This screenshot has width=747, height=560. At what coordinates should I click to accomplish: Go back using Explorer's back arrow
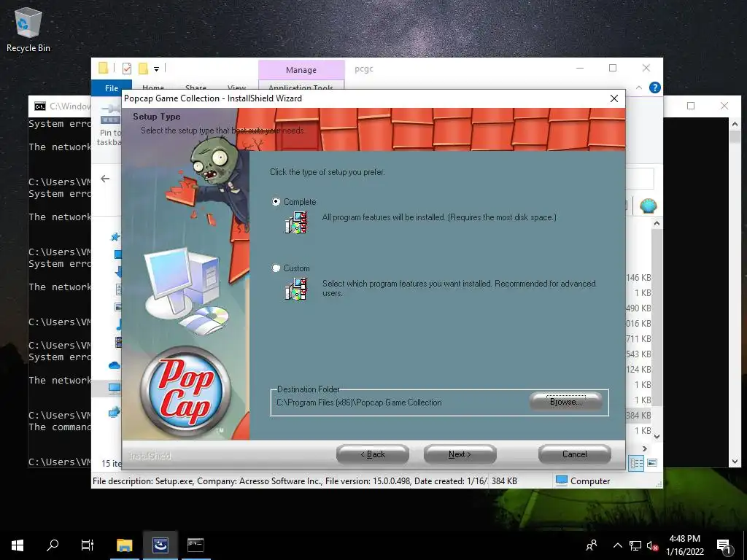pyautogui.click(x=105, y=179)
